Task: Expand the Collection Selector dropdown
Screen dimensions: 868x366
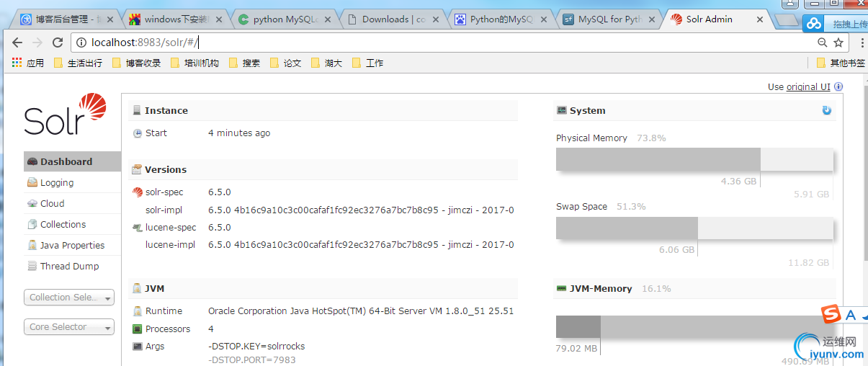Action: tap(69, 298)
